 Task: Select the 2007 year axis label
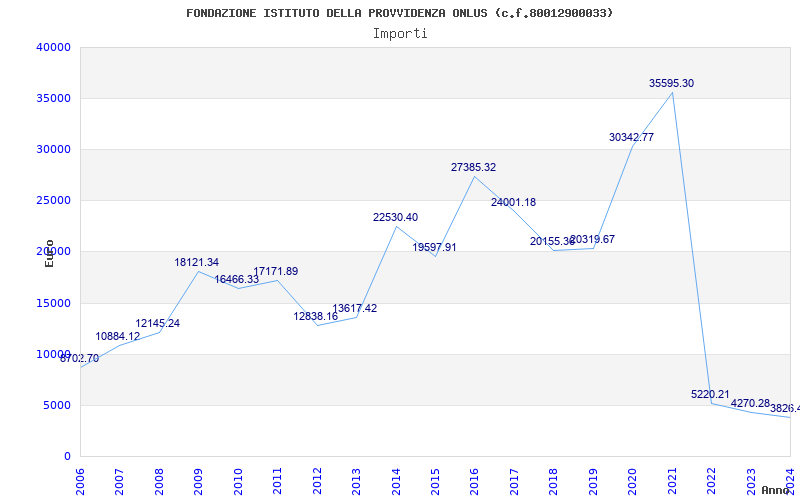point(119,482)
